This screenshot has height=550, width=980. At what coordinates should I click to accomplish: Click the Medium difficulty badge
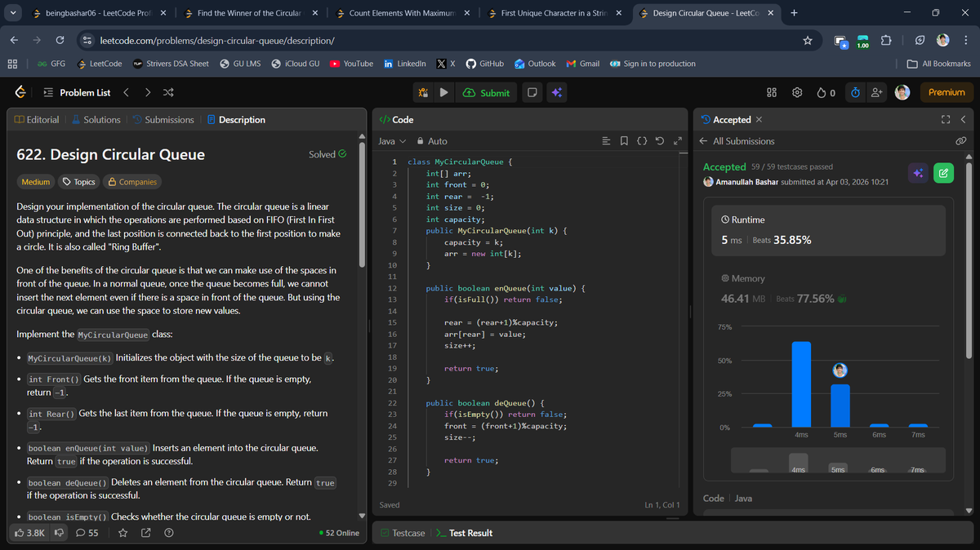pyautogui.click(x=36, y=182)
